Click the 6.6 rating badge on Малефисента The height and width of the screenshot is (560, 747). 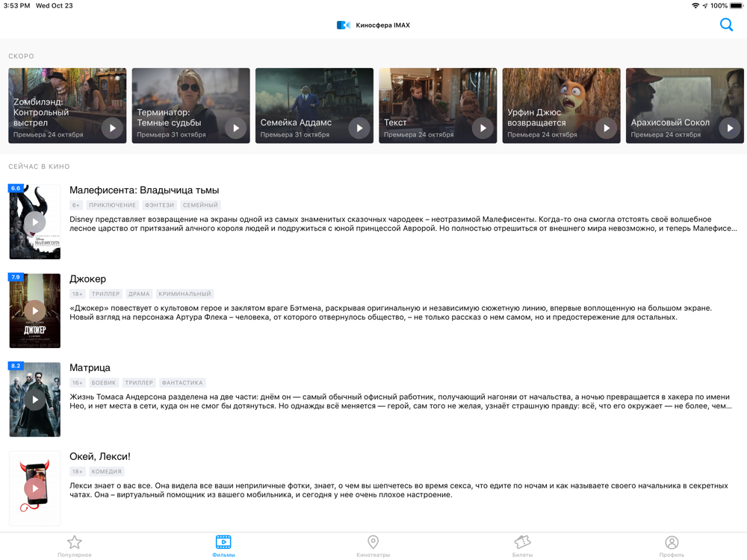coord(15,188)
